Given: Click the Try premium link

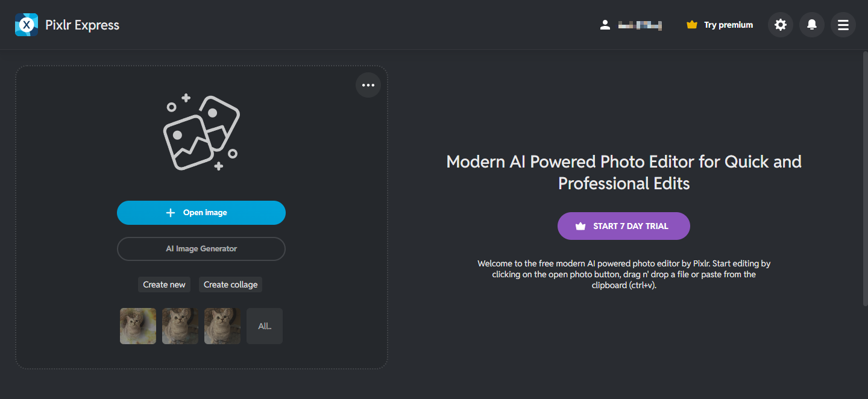Looking at the screenshot, I should [728, 25].
